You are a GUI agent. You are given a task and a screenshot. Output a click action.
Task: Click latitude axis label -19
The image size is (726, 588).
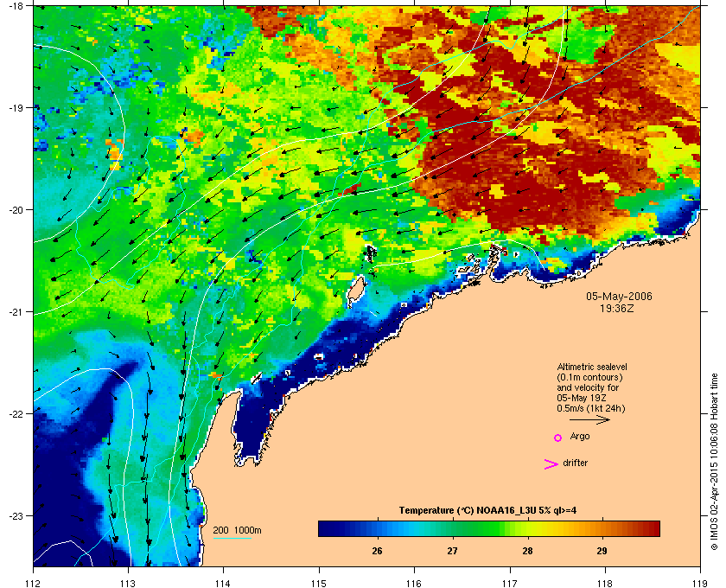coord(15,107)
